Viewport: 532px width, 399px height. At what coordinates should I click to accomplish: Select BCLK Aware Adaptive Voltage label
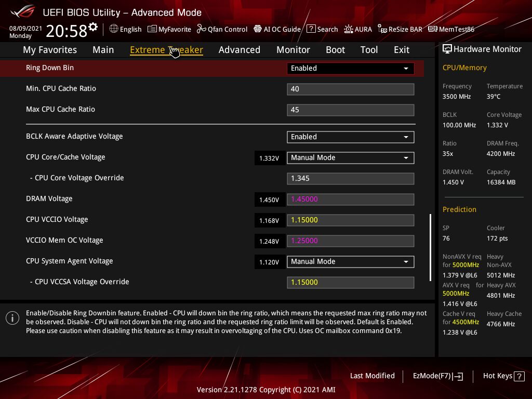pyautogui.click(x=74, y=136)
